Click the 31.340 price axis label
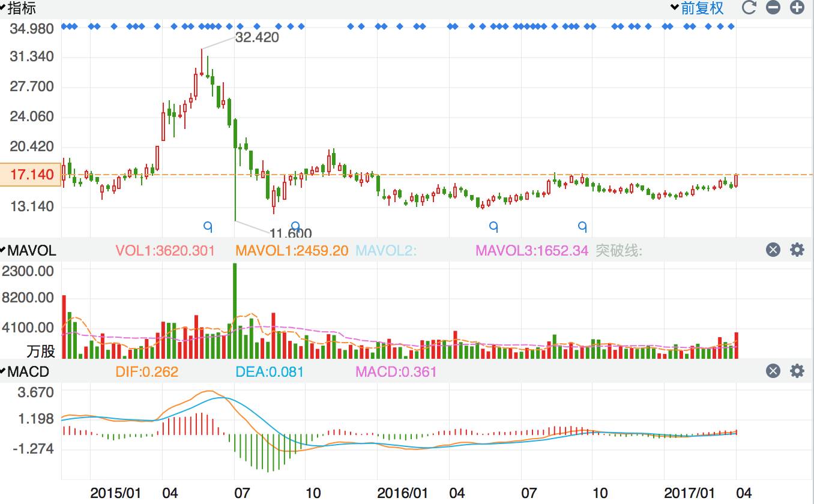The image size is (814, 504). 32,56
